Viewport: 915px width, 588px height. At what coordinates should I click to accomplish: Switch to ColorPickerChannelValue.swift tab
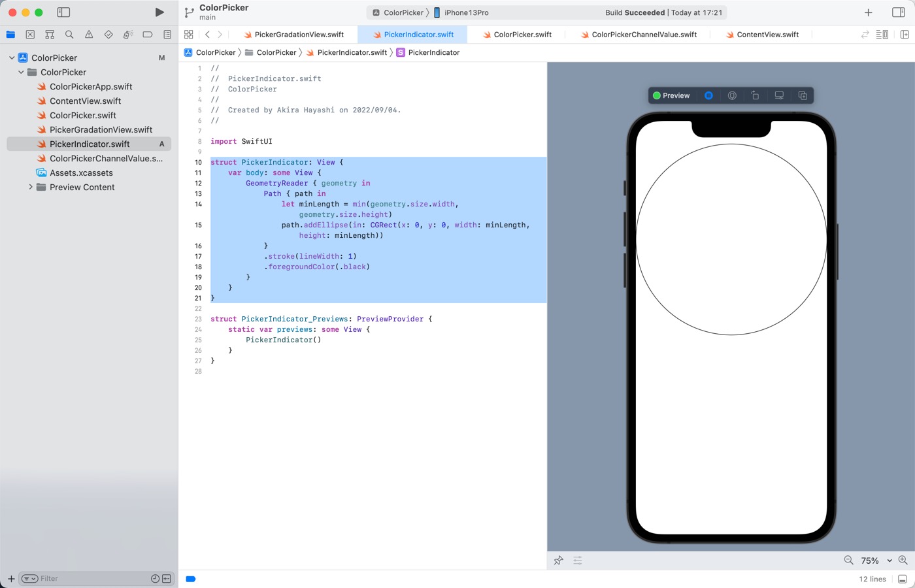coord(639,35)
